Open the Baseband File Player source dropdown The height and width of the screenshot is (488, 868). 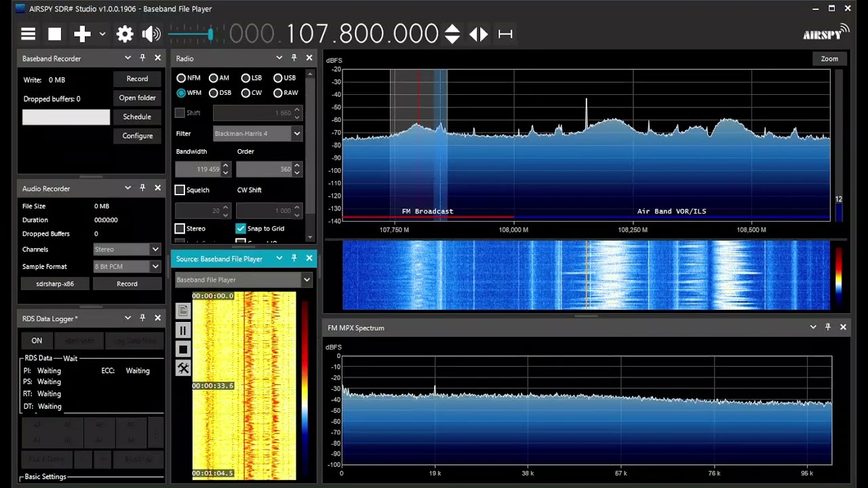[243, 279]
